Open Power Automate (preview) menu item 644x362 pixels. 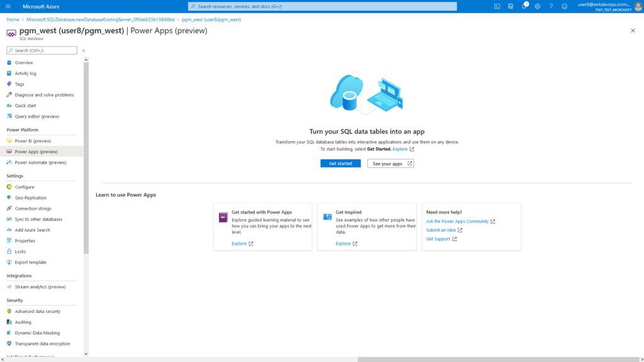41,162
